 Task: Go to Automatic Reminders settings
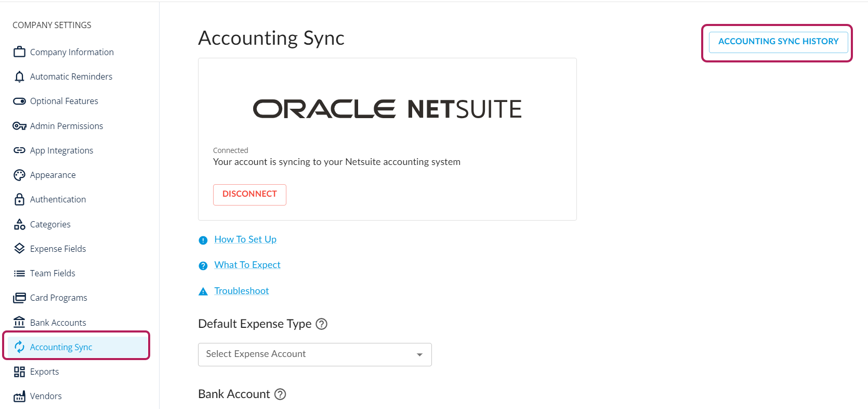tap(71, 76)
